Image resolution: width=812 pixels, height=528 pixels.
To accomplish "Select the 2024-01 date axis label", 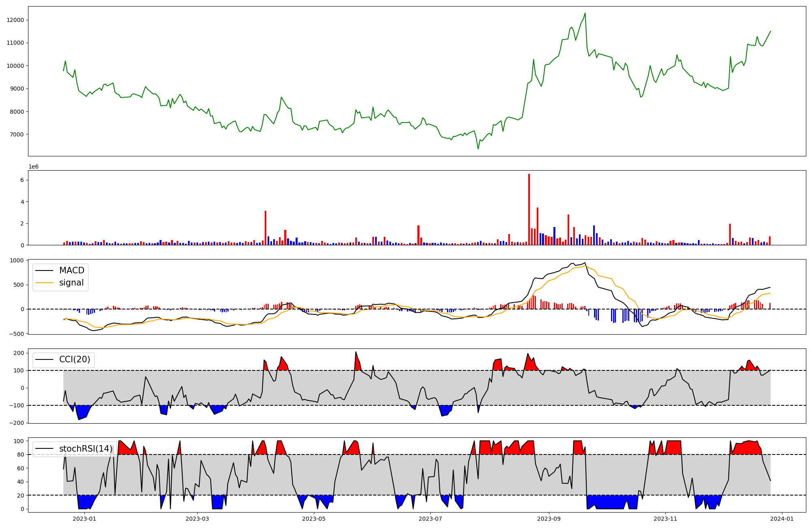I will [x=782, y=519].
